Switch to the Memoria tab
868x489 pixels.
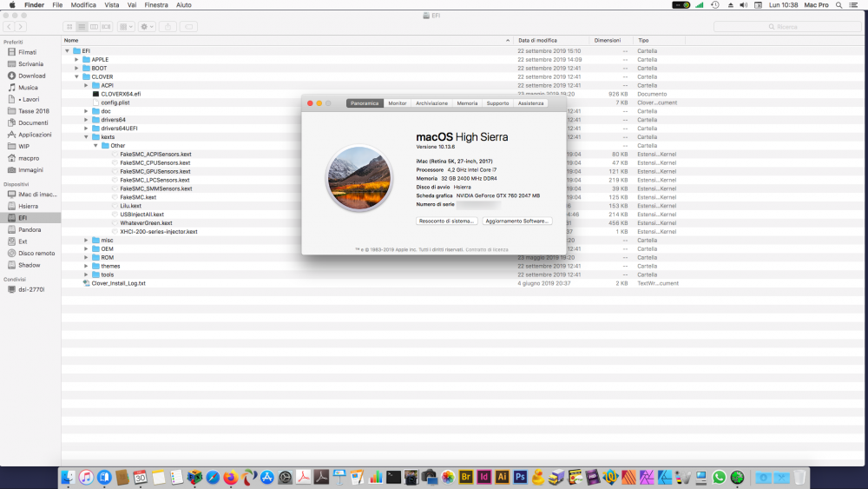pos(467,103)
